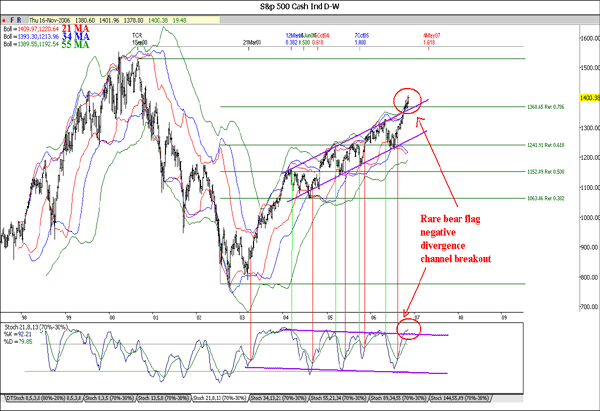Select the Stoch 144,55,89 tab
This screenshot has width=600, height=411.
coord(460,398)
